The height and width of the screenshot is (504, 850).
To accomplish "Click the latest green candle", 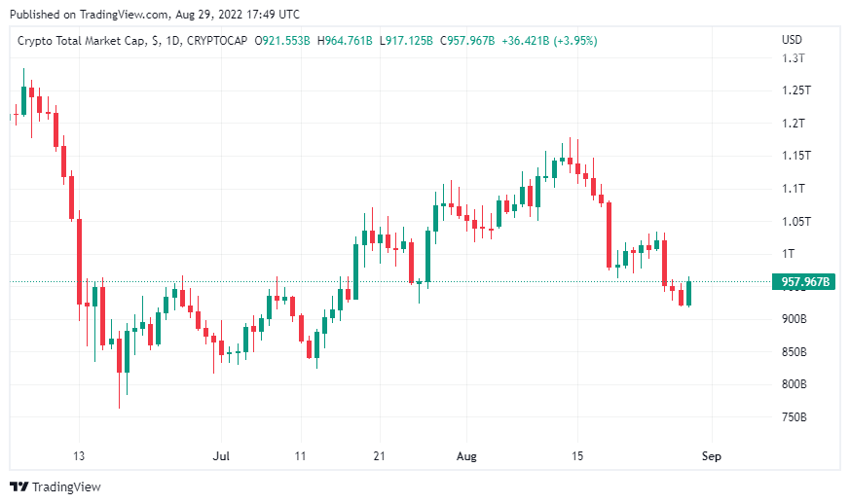I will click(688, 293).
